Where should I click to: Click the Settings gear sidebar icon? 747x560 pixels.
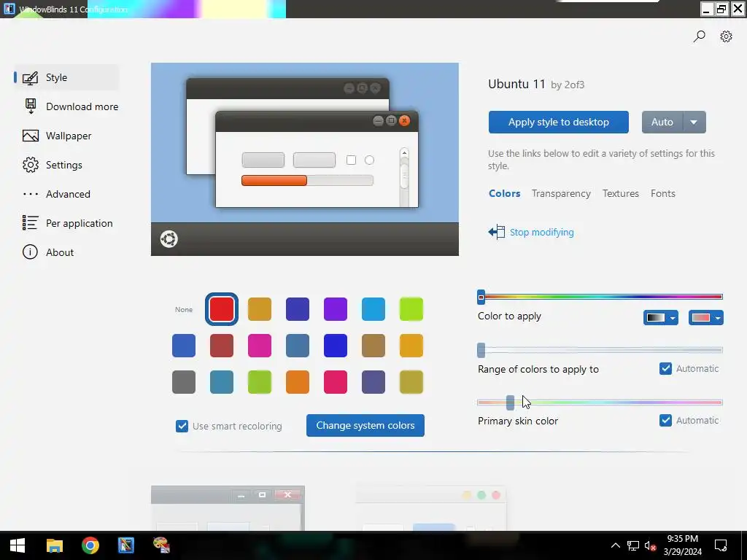(31, 165)
